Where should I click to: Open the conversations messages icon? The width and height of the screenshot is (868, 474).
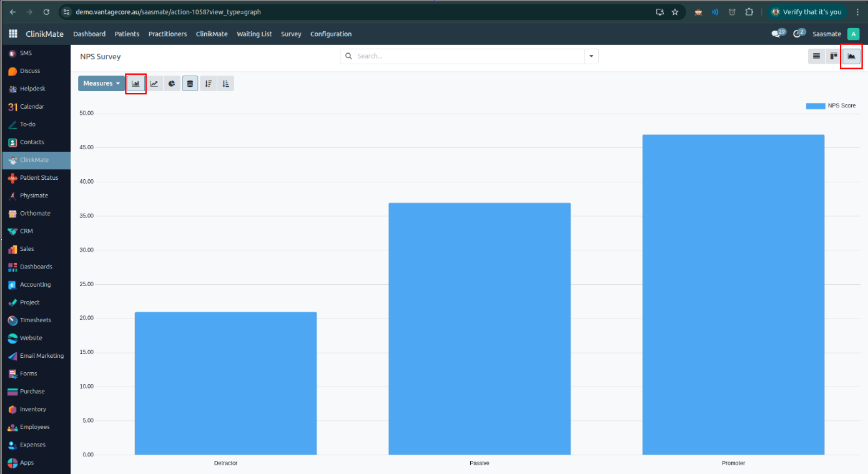(776, 34)
